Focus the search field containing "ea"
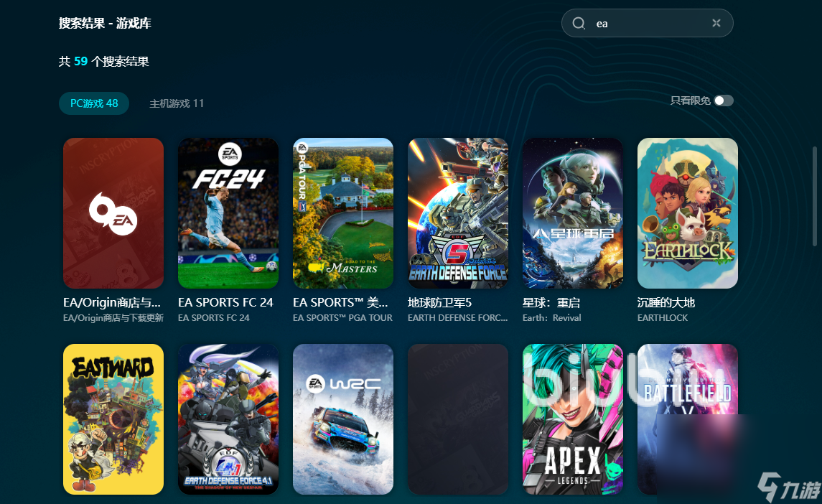 [x=647, y=23]
